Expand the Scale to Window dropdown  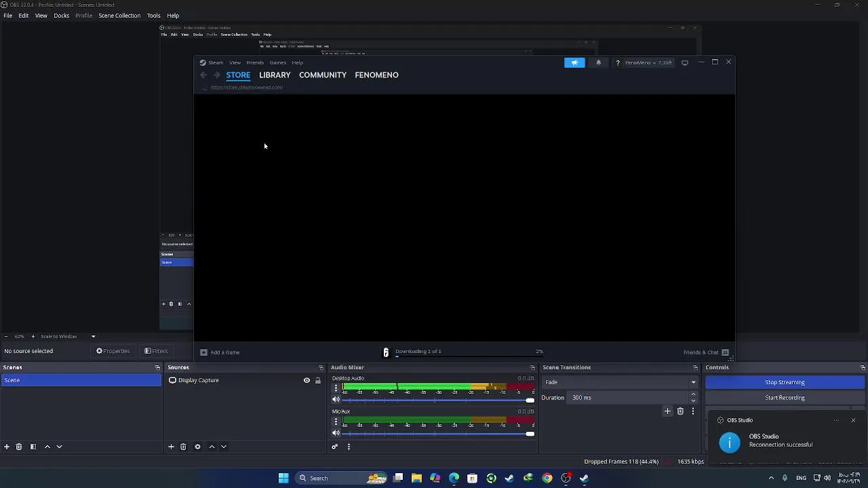(68, 337)
